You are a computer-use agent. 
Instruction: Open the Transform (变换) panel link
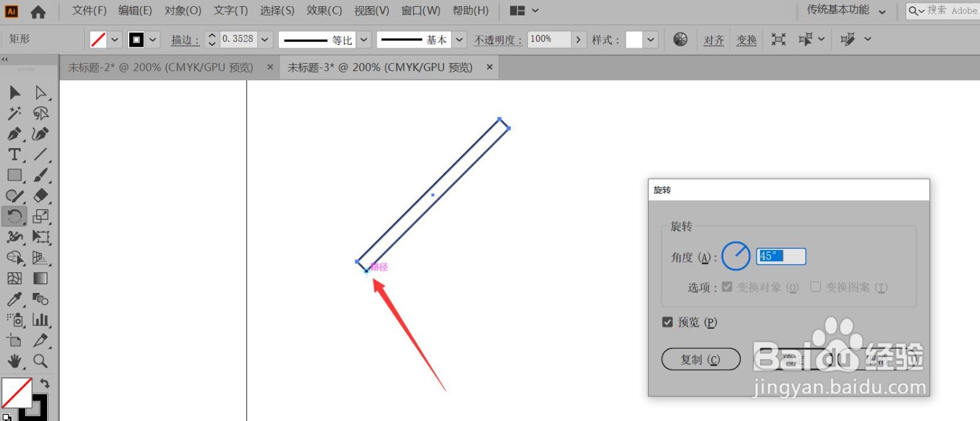click(747, 40)
